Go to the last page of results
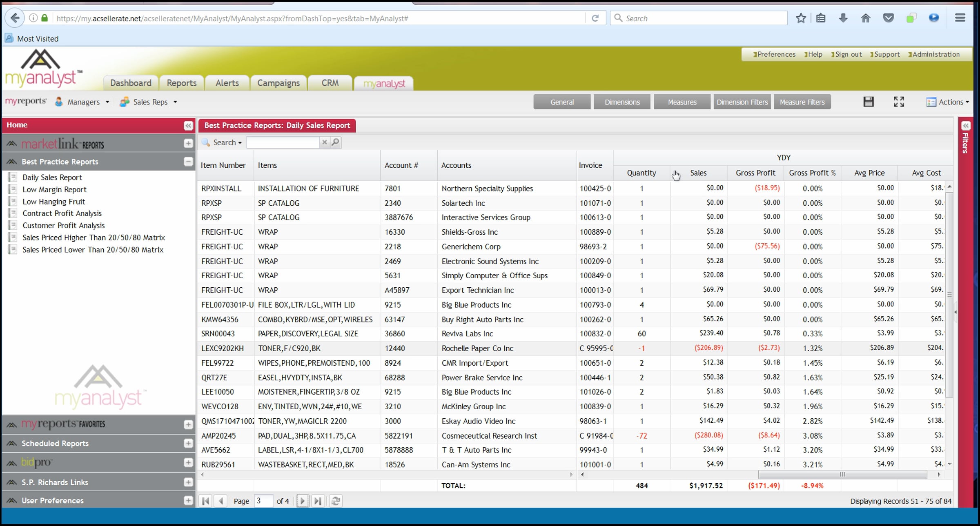Screen dimensions: 980x526 tap(318, 501)
